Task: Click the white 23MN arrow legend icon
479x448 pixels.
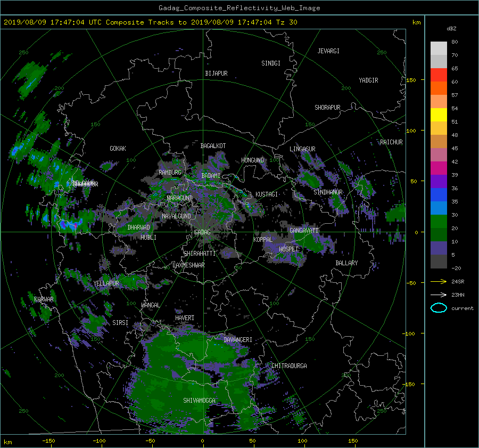Action: pos(439,295)
